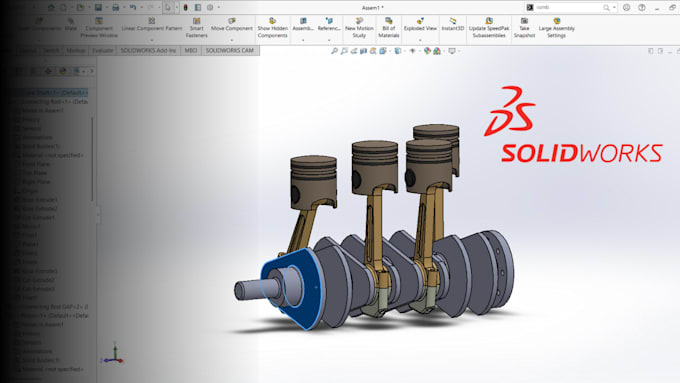Open the search box dropdown arrow
Viewport: 680px width, 383px height.
point(614,7)
